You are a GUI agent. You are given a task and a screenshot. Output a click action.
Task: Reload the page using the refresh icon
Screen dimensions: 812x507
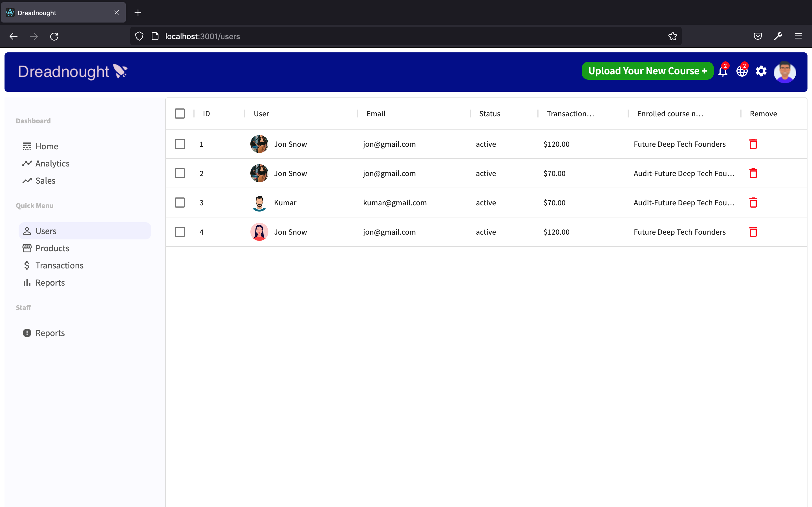click(x=54, y=36)
